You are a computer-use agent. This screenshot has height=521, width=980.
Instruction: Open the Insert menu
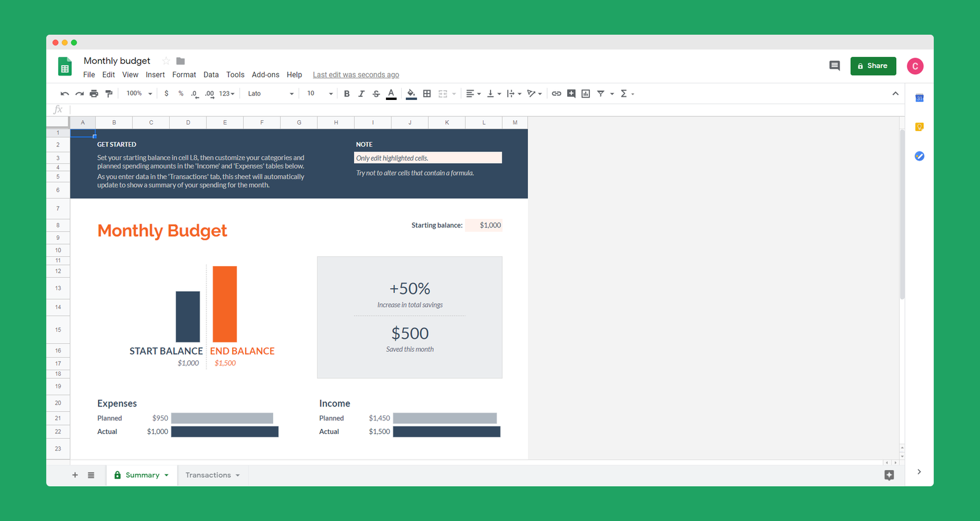coord(155,75)
